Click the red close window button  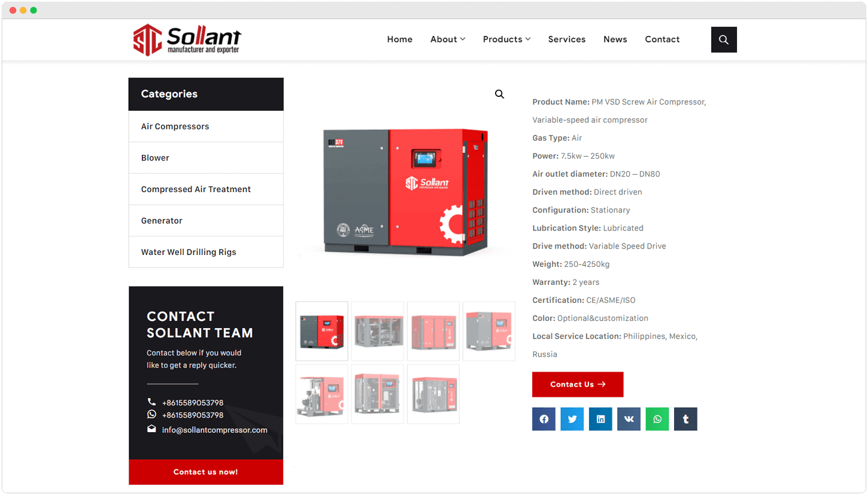(13, 10)
